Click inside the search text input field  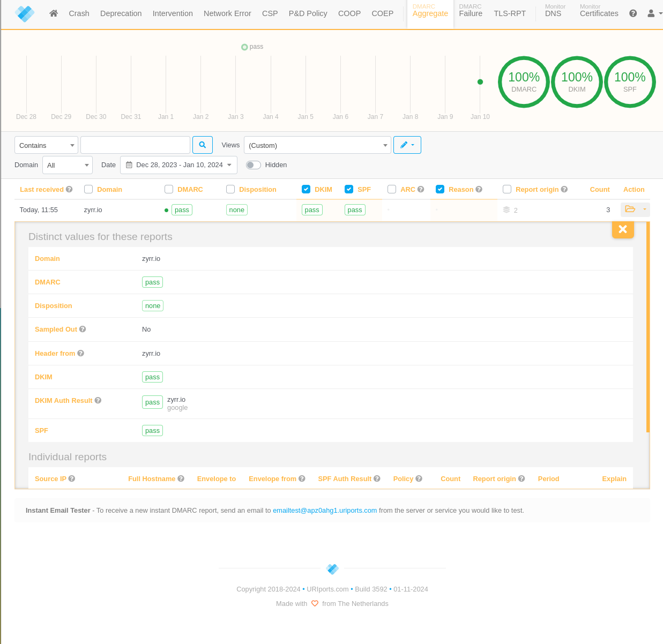point(135,145)
